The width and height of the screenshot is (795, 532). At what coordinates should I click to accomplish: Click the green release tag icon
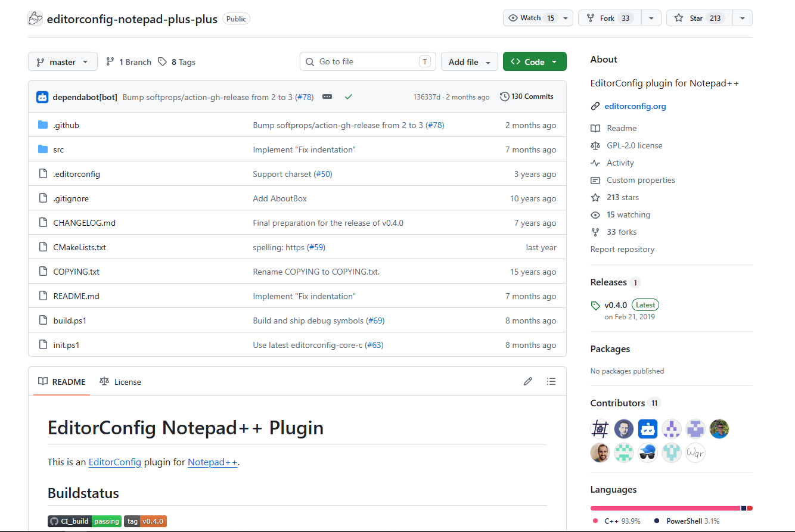[595, 306]
